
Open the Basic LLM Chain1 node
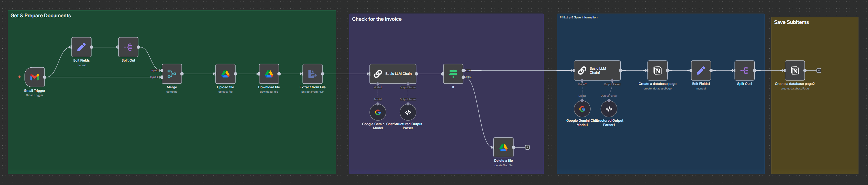click(597, 70)
